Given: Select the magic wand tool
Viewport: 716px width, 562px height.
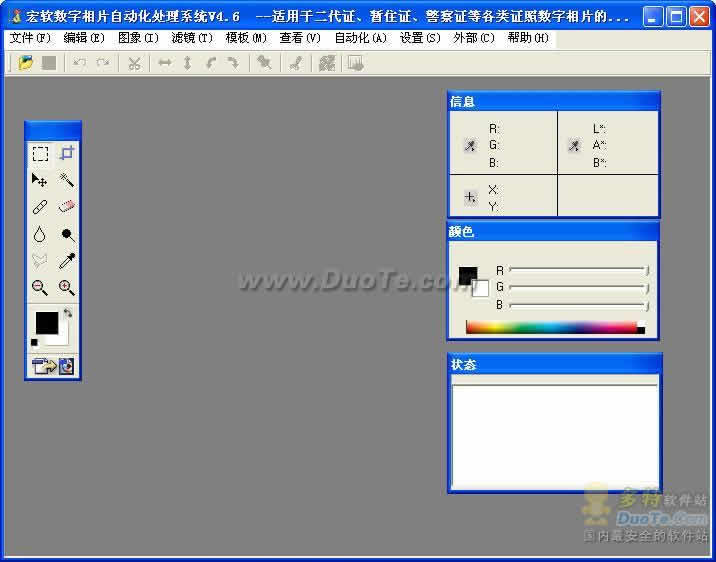Looking at the screenshot, I should (67, 180).
